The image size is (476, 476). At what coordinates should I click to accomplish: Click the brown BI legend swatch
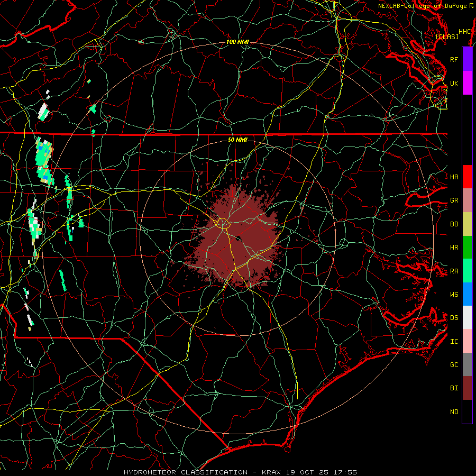[467, 388]
